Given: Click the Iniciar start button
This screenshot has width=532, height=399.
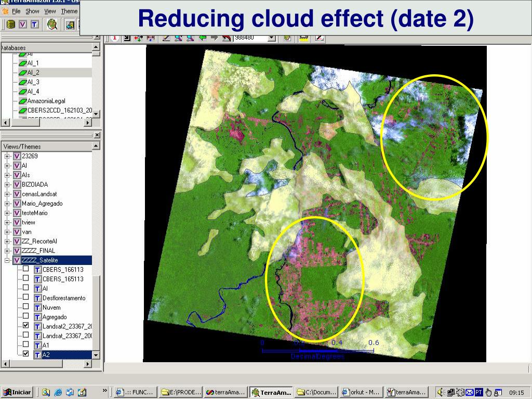Looking at the screenshot, I should 17,393.
